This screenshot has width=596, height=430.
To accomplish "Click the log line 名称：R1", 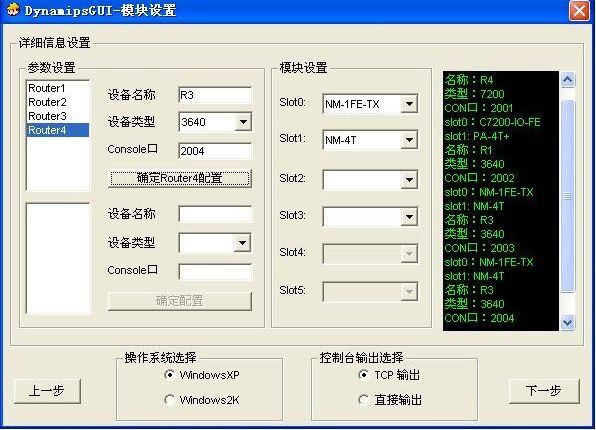I will (x=469, y=150).
